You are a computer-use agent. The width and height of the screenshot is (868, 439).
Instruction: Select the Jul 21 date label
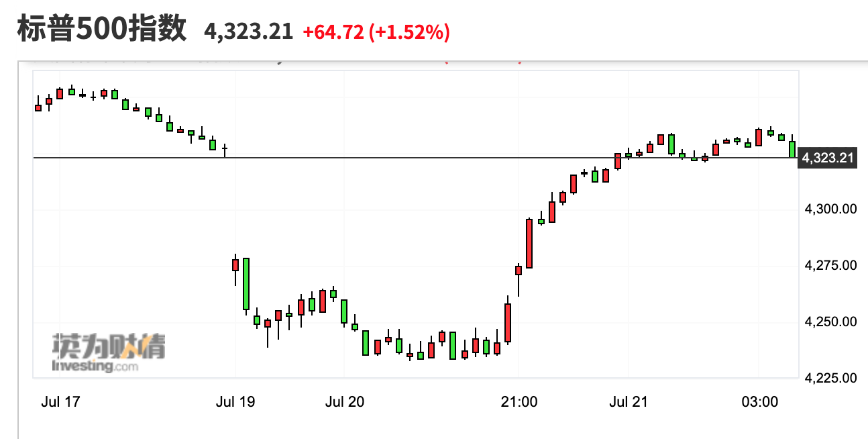tap(628, 402)
